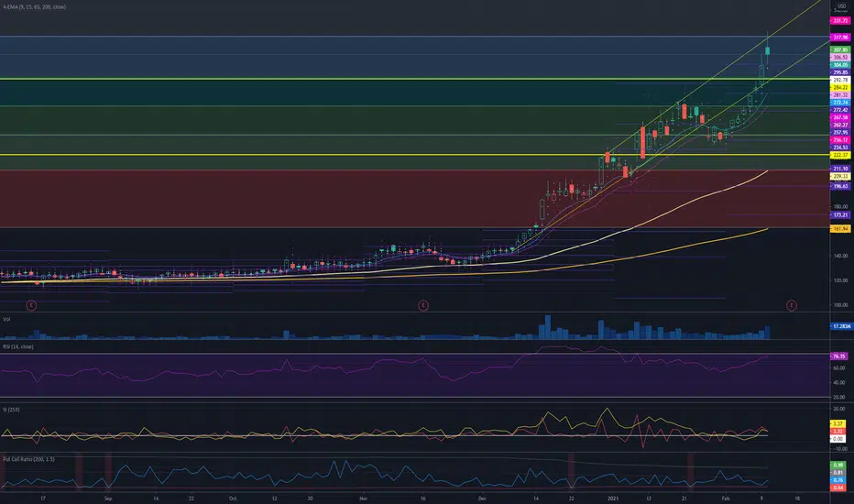The image size is (854, 504).
Task: Open the SI (253) indicator legend
Action: coord(11,410)
